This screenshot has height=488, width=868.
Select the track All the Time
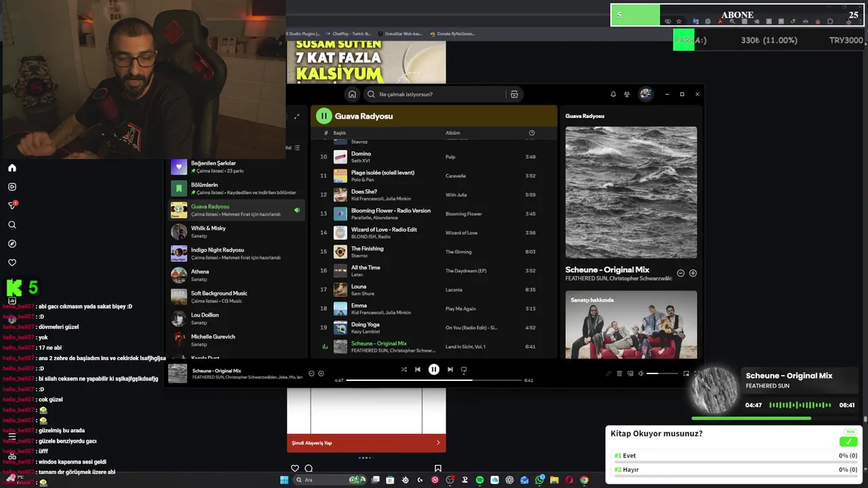tap(434, 270)
